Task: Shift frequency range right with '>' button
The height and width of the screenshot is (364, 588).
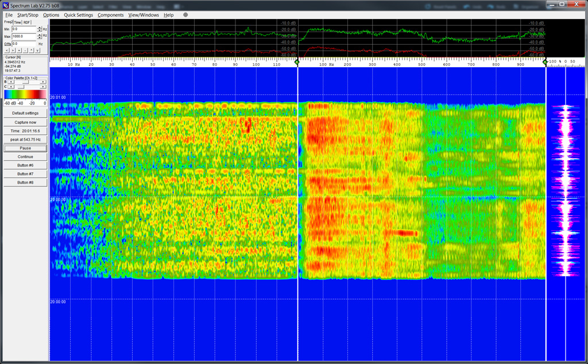Action: (x=13, y=50)
